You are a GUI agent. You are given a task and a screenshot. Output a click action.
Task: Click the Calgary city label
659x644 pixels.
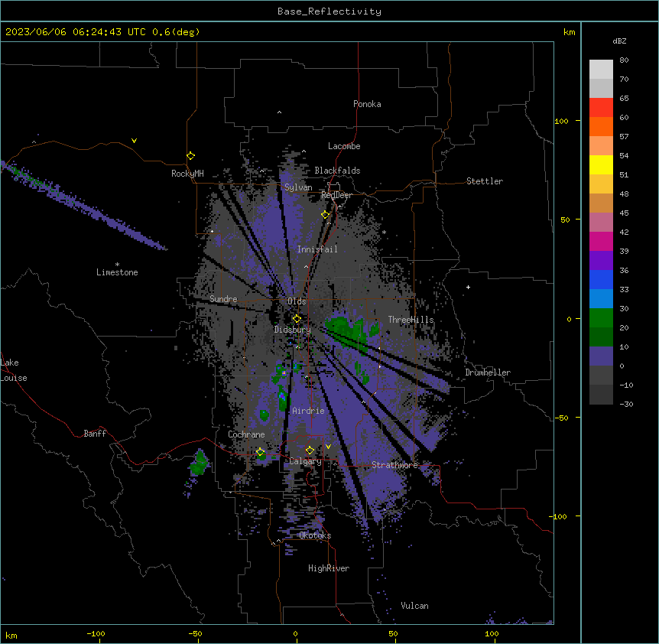[305, 461]
